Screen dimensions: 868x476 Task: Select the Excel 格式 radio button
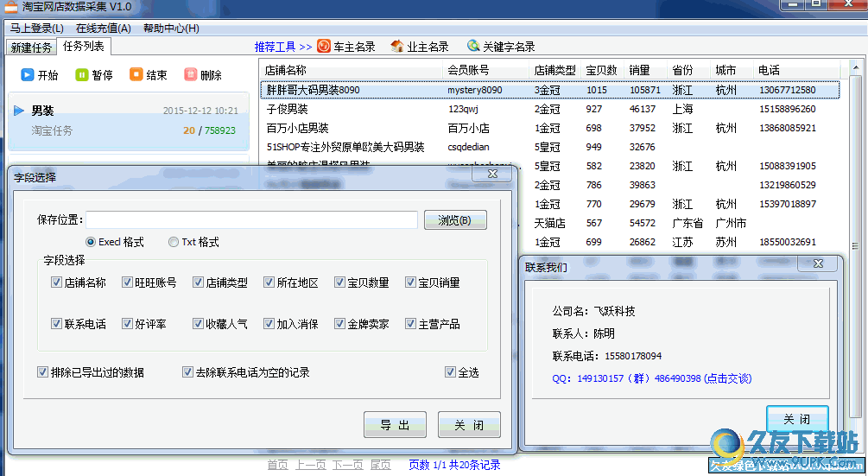tap(90, 242)
